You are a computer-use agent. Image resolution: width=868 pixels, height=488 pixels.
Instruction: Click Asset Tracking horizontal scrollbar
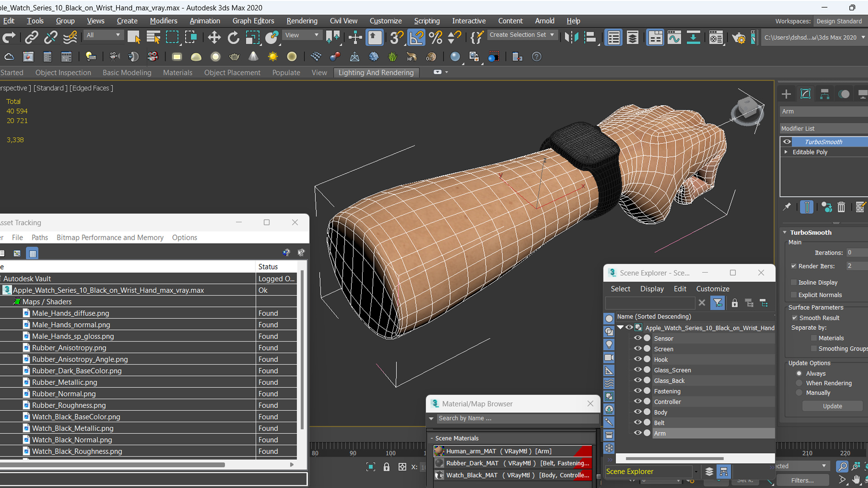click(x=113, y=465)
